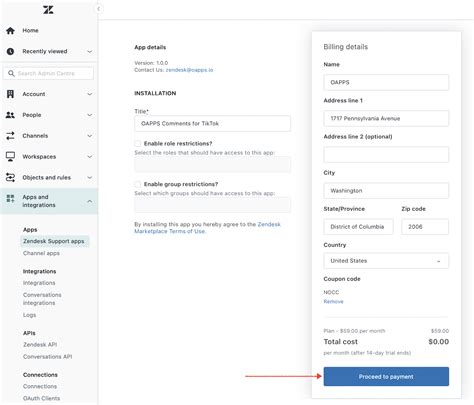This screenshot has height=405, width=474.
Task: Collapse the sidebar with the arrow button
Action: pos(98,9)
